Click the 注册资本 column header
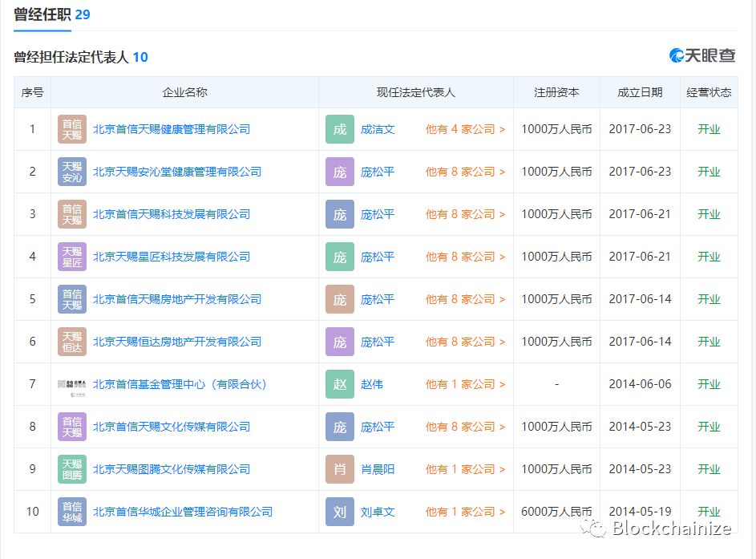Viewport: 756px width, 559px height. click(x=556, y=92)
